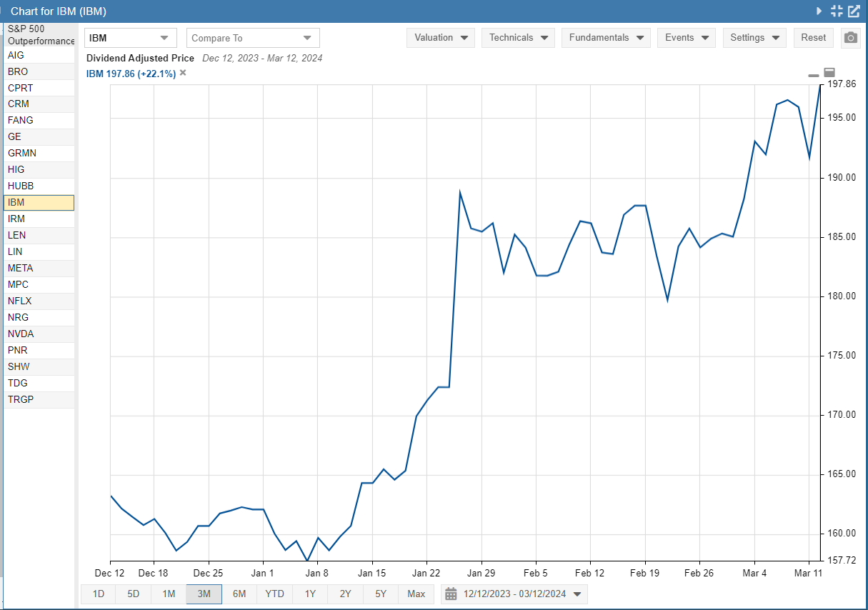Select HIG in the ticker list
Viewport: 868px width, 610px height.
[x=39, y=170]
